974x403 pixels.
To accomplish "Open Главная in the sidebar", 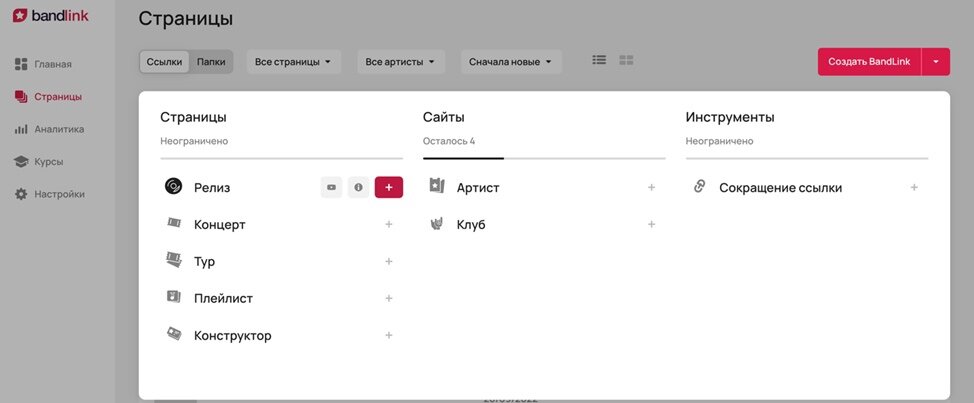I will tap(53, 64).
